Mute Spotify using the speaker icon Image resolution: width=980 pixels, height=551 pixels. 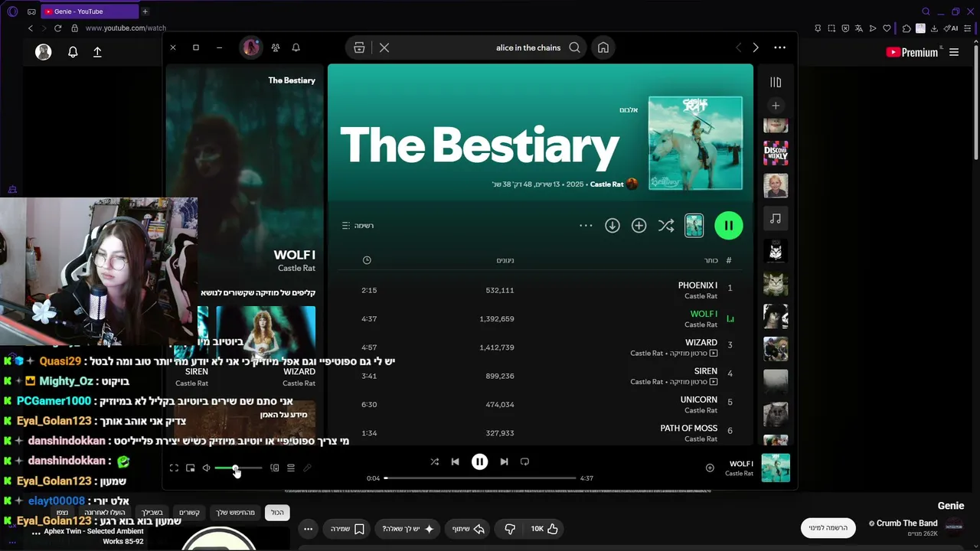point(206,468)
